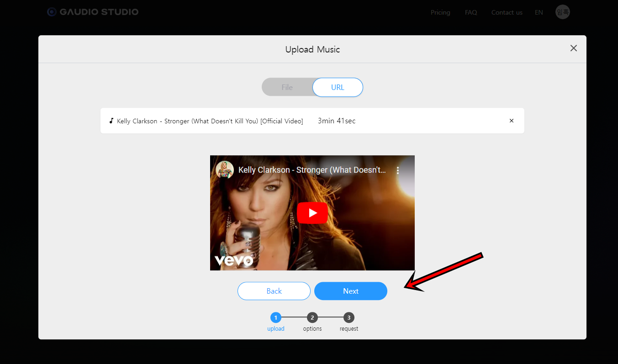Click the music note icon beside track title
Screen dimensions: 618x364
(111, 121)
